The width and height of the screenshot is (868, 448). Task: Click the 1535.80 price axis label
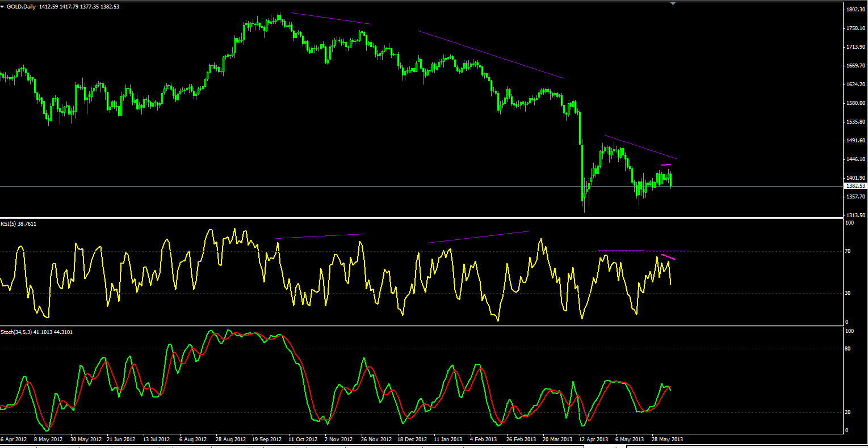point(855,122)
